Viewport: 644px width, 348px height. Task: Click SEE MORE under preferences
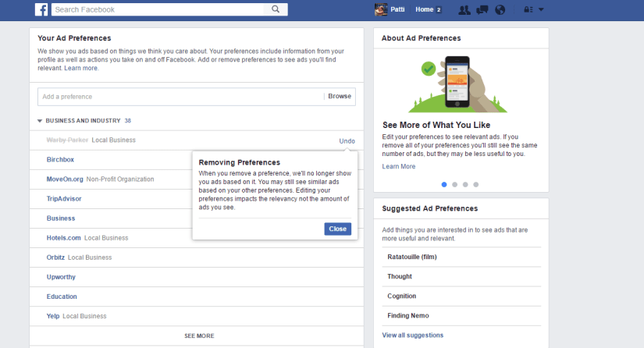pyautogui.click(x=199, y=336)
